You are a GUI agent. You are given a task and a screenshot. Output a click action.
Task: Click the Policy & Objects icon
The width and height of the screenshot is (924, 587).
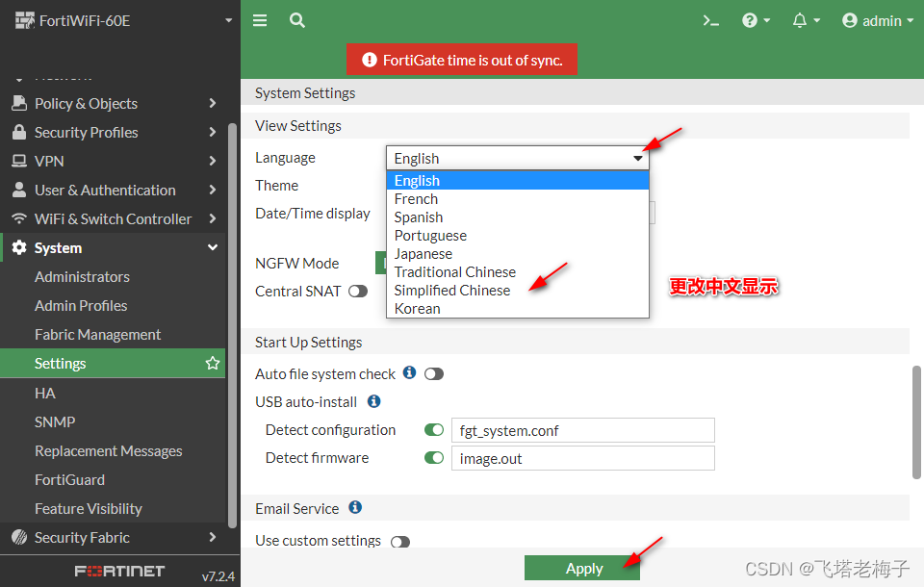point(19,103)
